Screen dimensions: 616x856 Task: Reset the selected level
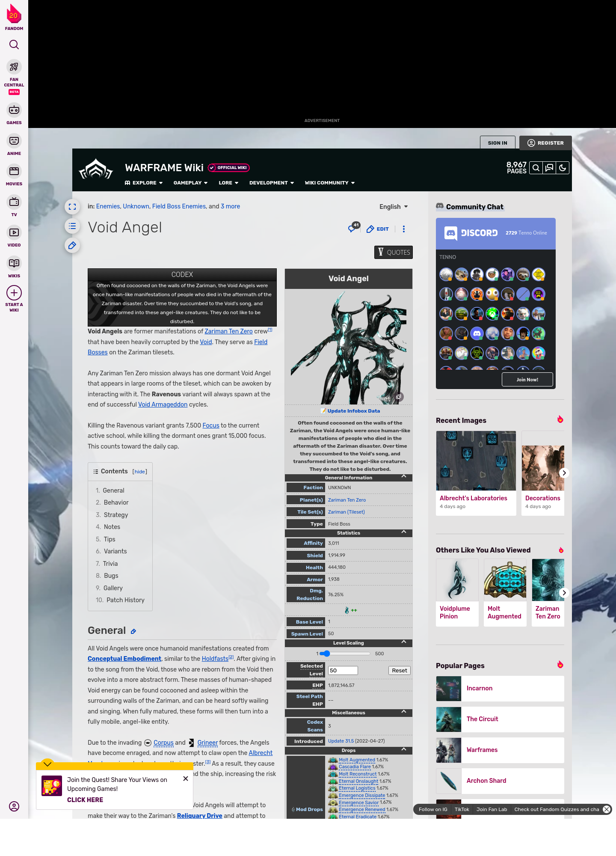(x=400, y=671)
